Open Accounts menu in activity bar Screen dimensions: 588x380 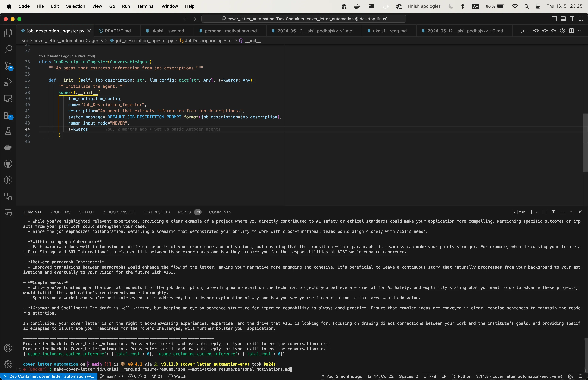(8, 348)
